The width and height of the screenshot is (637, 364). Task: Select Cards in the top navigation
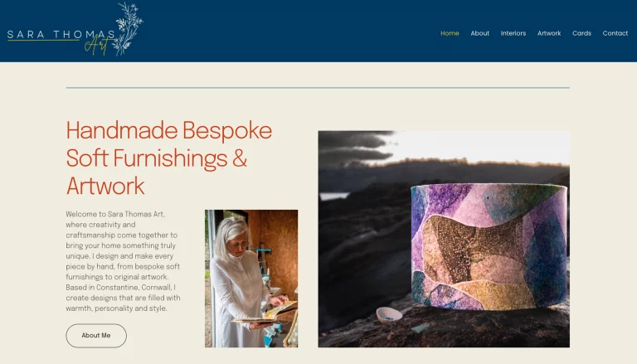581,33
